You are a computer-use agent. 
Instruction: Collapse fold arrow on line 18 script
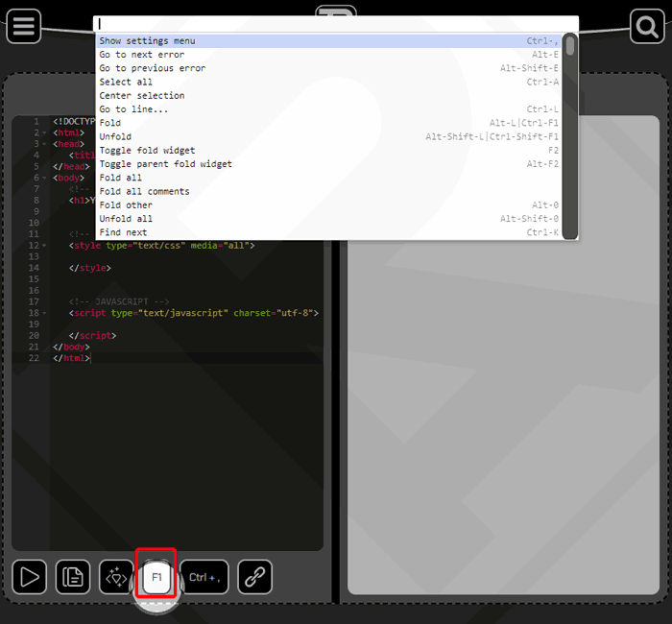[x=44, y=313]
